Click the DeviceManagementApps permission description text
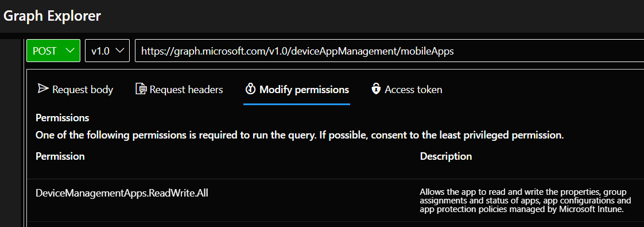The image size is (644, 227). [525, 201]
